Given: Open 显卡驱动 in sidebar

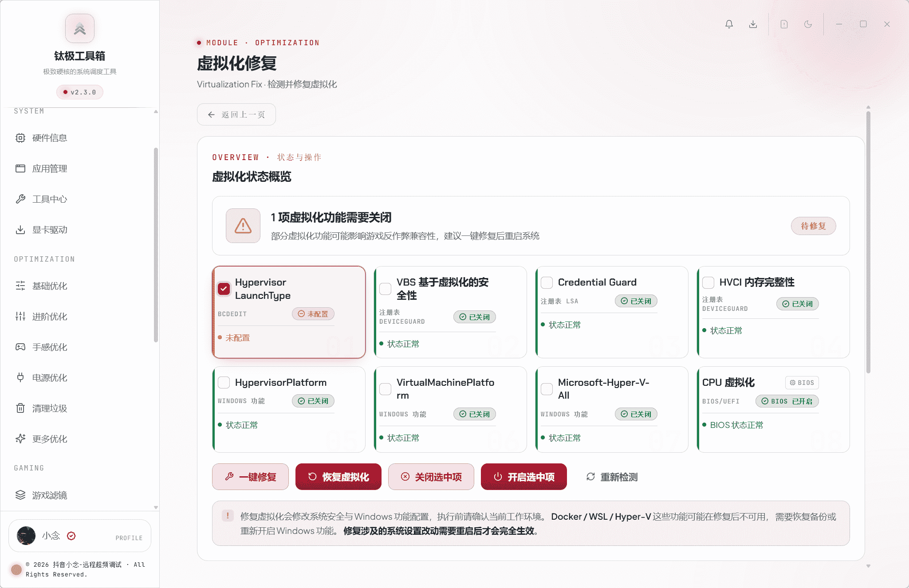Looking at the screenshot, I should click(80, 230).
